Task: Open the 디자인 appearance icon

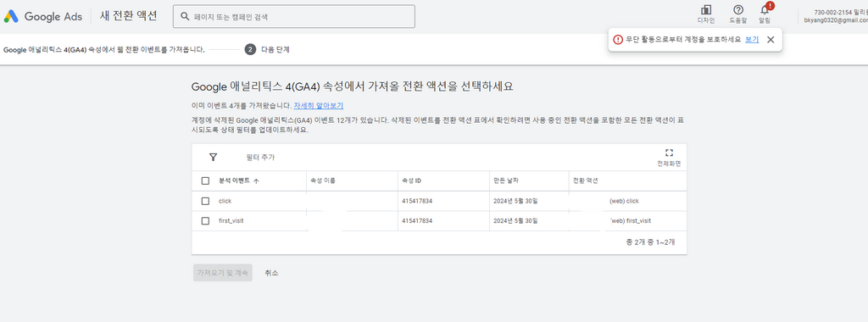Action: (x=706, y=10)
